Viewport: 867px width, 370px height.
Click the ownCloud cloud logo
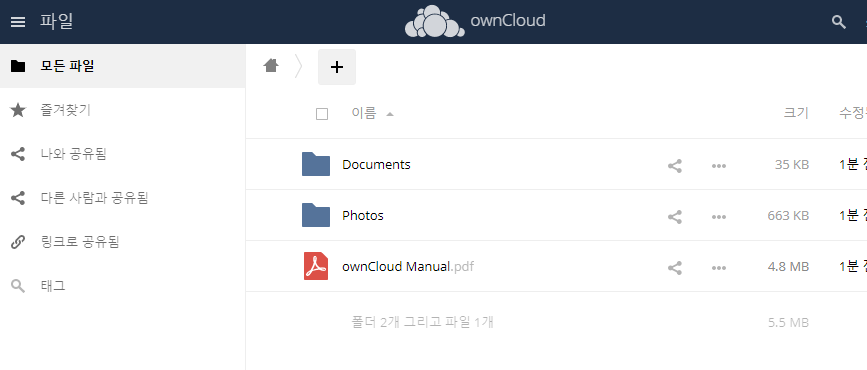pyautogui.click(x=435, y=22)
